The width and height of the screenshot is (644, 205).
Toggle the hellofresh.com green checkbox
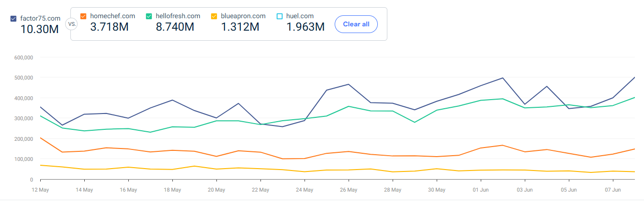tap(149, 16)
